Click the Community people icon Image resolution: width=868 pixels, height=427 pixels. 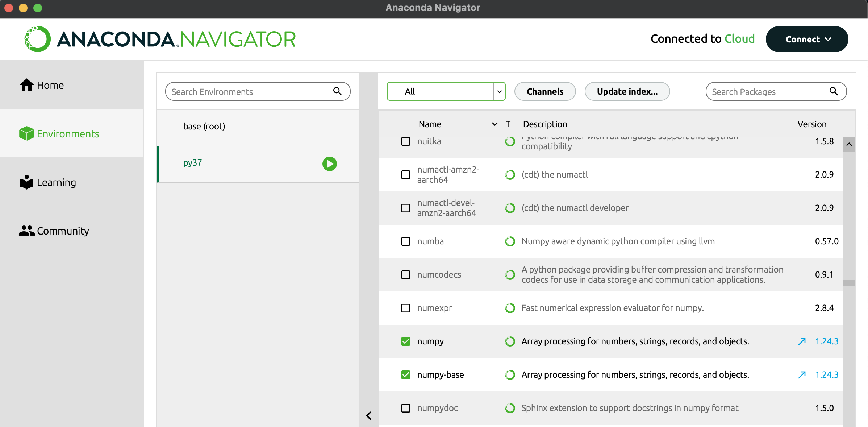[26, 231]
